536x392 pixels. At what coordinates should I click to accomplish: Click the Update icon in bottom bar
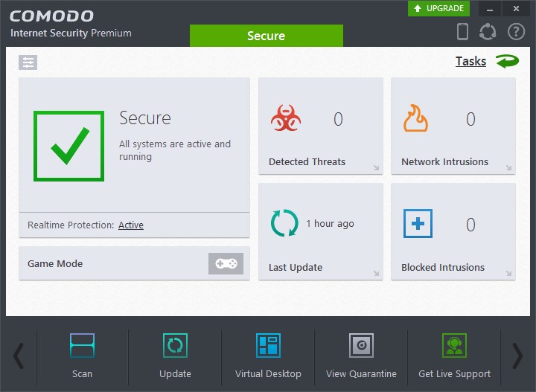point(175,345)
